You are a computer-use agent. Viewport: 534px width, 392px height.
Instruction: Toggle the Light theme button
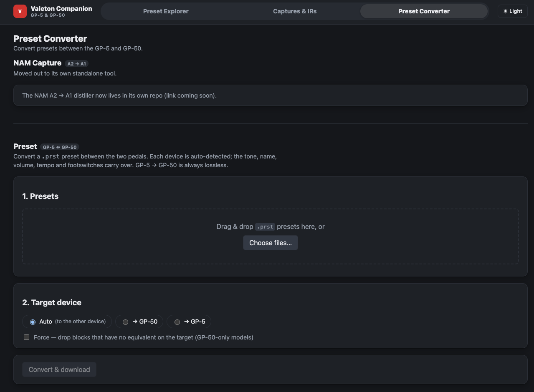(x=513, y=11)
